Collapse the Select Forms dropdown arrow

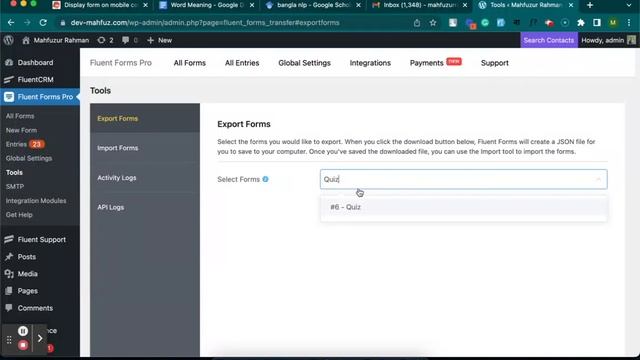click(598, 179)
